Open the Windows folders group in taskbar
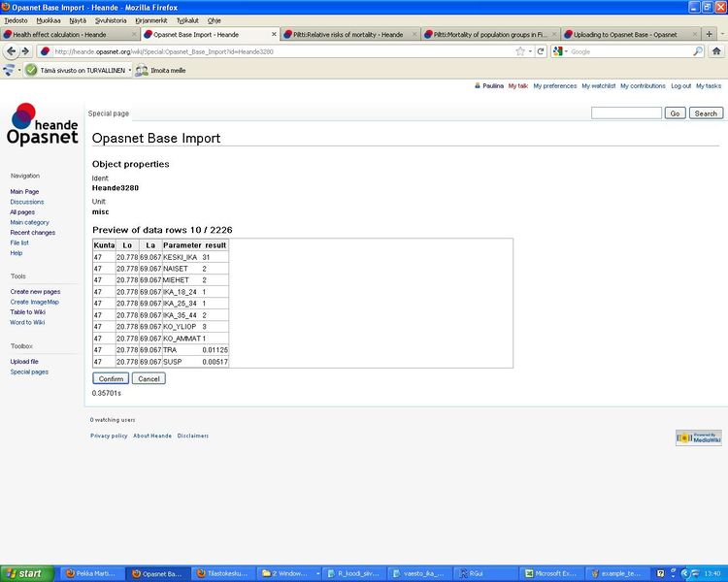 [x=289, y=573]
